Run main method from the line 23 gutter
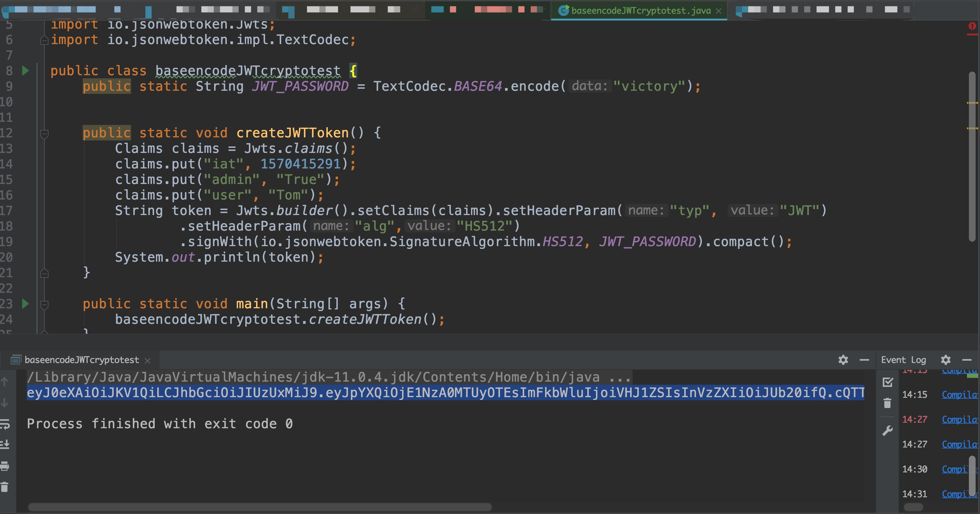This screenshot has width=980, height=514. (25, 304)
